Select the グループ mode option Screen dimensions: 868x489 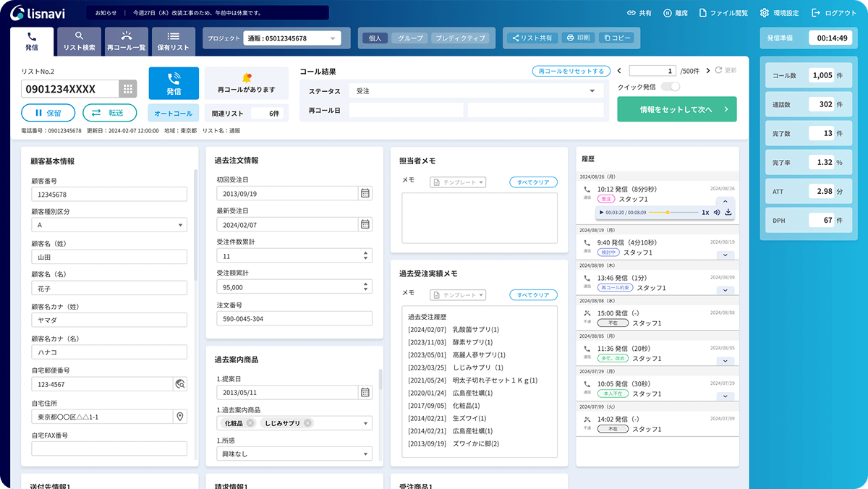click(409, 38)
